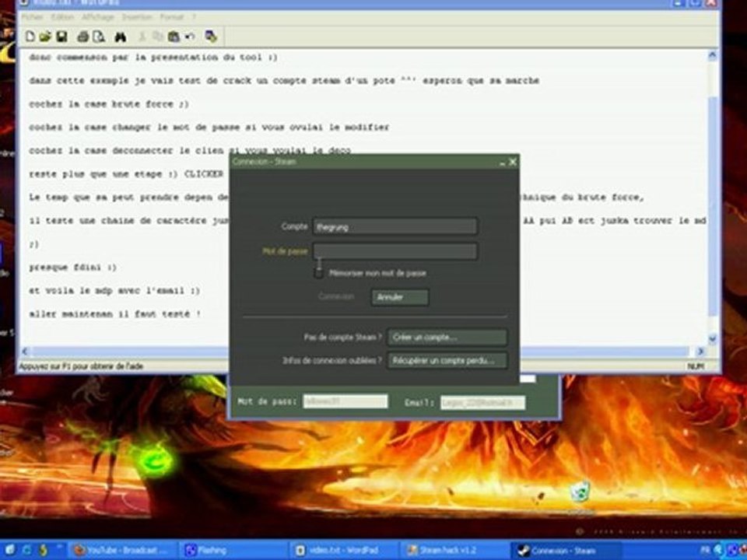Click the WordPad vertical scrollbar down arrow
The height and width of the screenshot is (560, 747).
(712, 338)
